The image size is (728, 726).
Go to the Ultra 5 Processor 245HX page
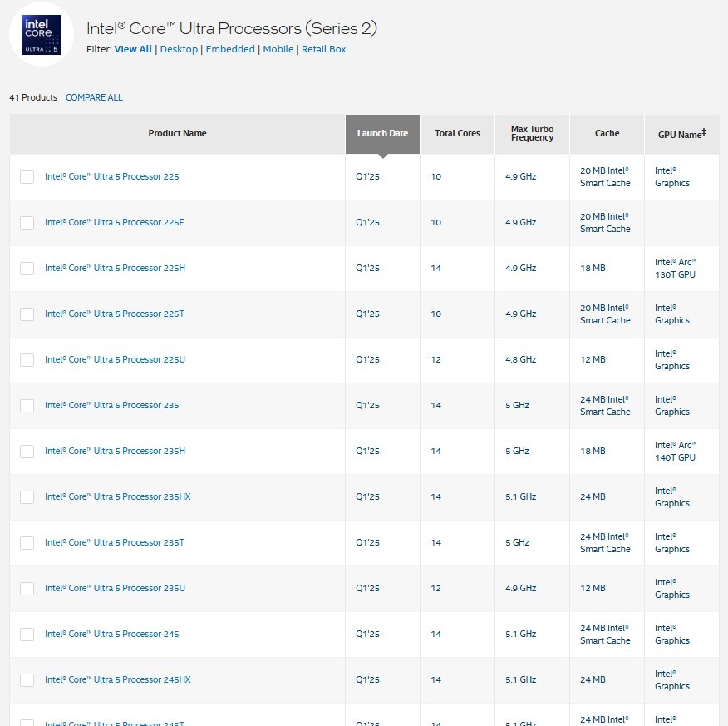(117, 680)
